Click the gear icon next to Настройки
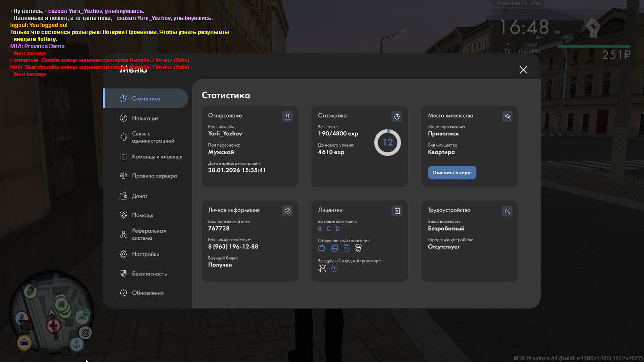The height and width of the screenshot is (362, 644). (x=124, y=254)
